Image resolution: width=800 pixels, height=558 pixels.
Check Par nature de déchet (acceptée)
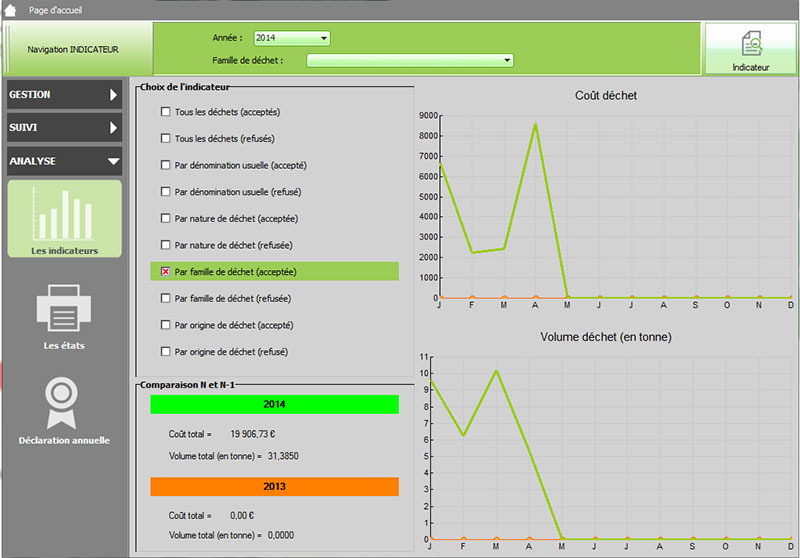click(165, 218)
